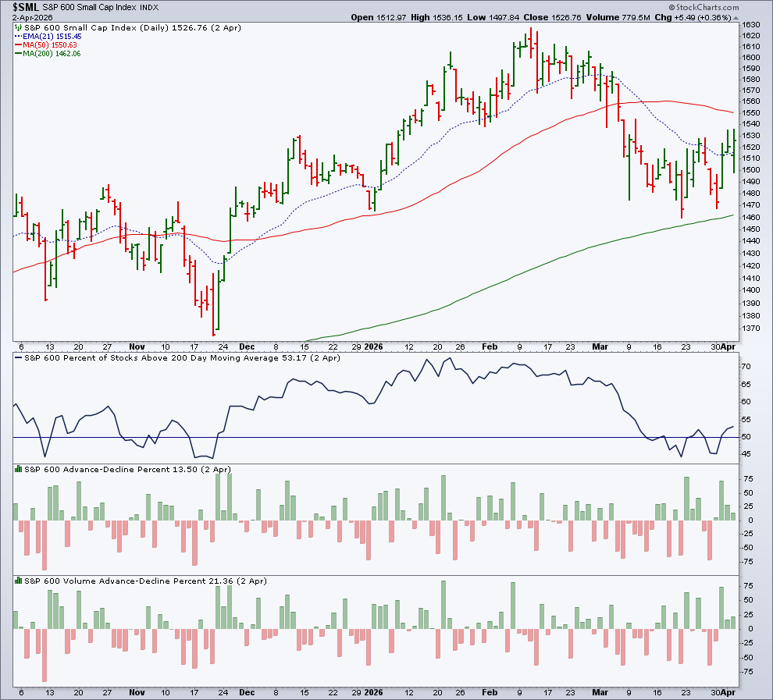
Task: Click the blue dotted EMA(21) legend marker
Action: (x=17, y=36)
